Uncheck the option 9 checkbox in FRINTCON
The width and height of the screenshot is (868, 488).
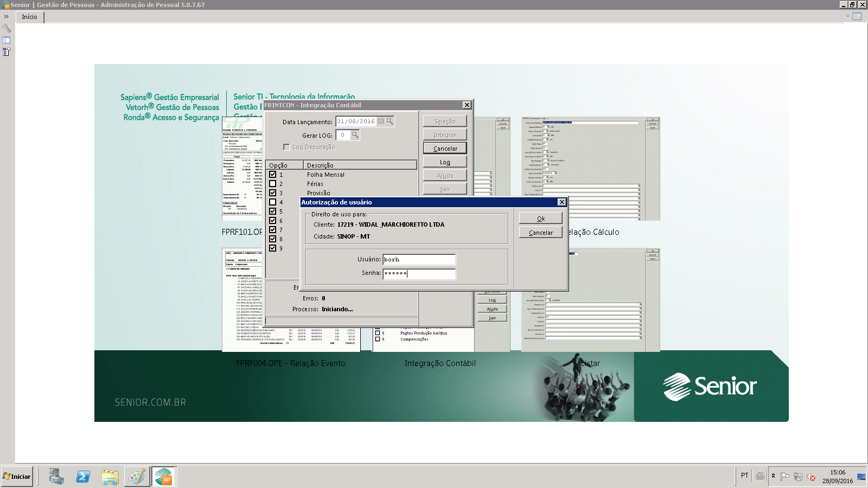(273, 248)
